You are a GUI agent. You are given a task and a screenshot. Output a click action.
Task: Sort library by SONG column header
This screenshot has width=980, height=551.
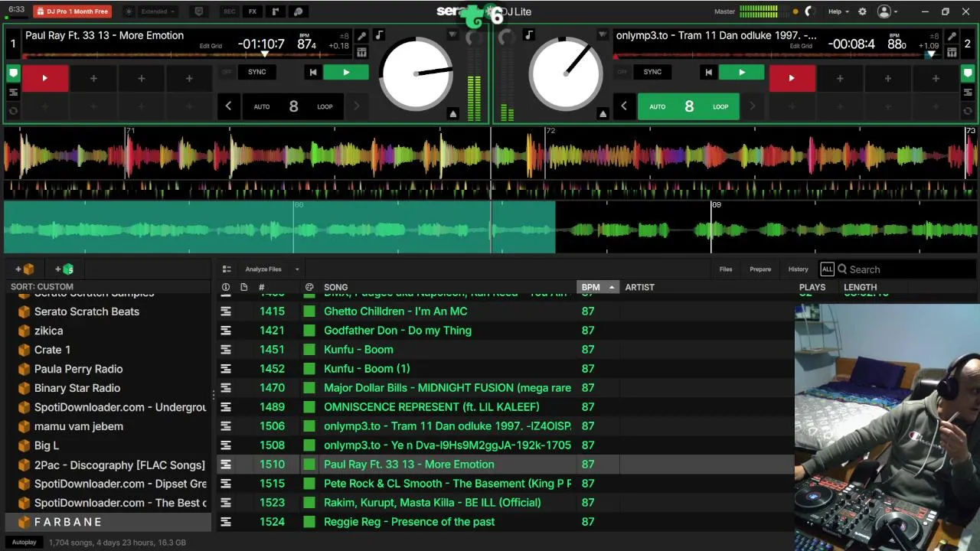pyautogui.click(x=335, y=287)
